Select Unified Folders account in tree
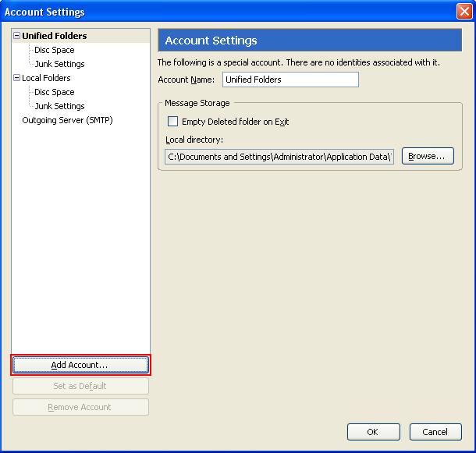Screen dimensions: 476x453 coord(55,36)
